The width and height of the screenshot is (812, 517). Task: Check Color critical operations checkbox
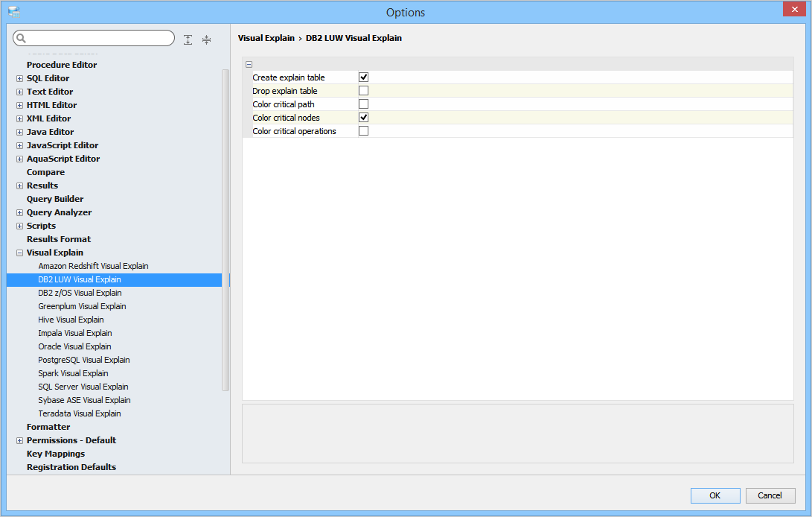coord(363,131)
